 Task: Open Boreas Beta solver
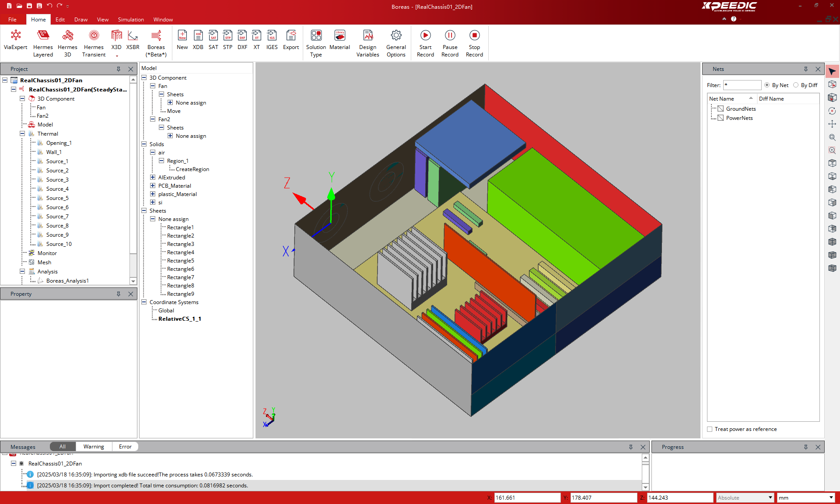[x=156, y=43]
